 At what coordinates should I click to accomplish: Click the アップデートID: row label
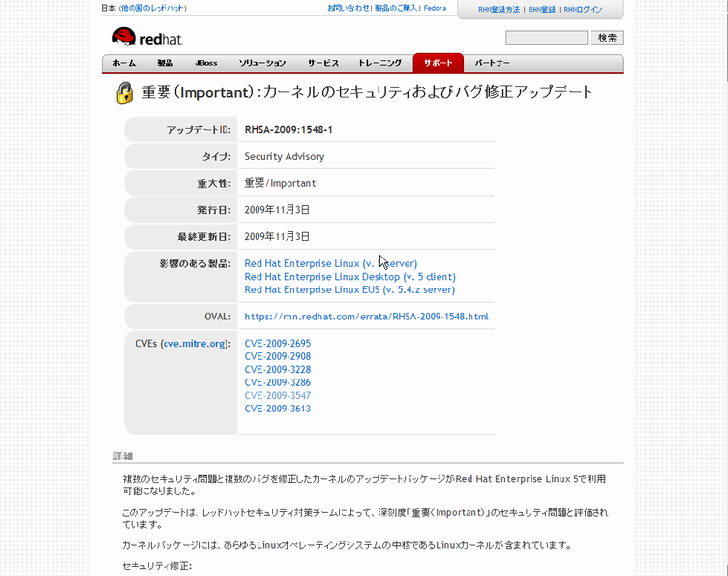coord(199,130)
